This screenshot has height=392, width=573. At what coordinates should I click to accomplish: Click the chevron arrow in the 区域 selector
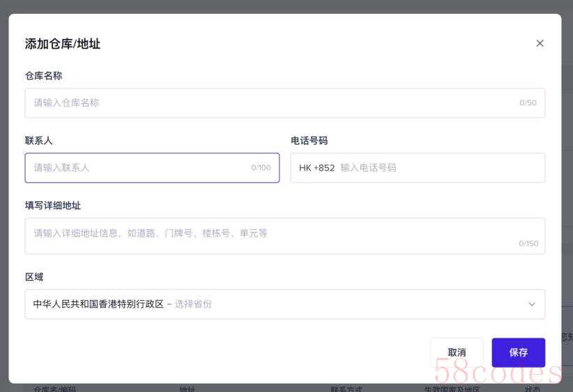pos(532,304)
